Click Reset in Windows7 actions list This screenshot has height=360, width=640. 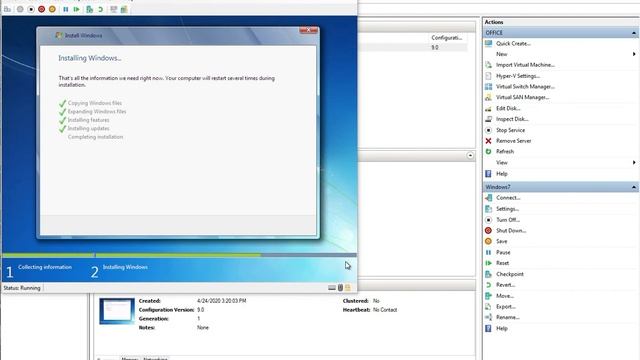coord(502,263)
